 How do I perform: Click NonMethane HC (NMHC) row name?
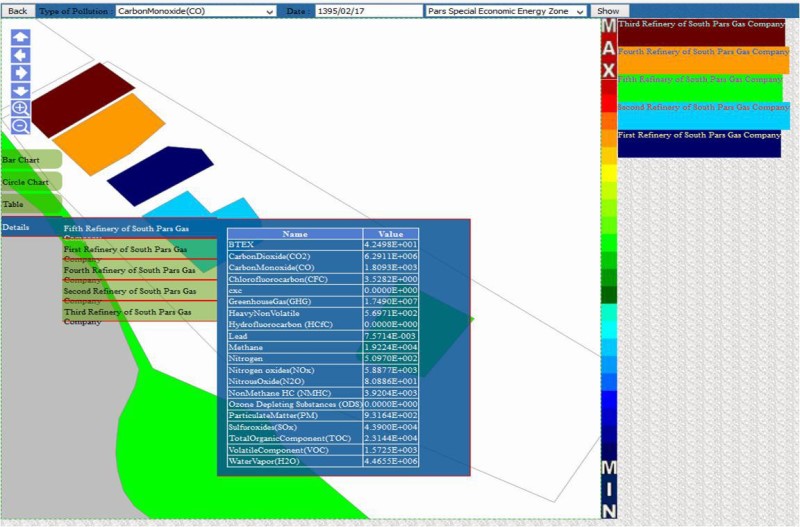click(280, 393)
